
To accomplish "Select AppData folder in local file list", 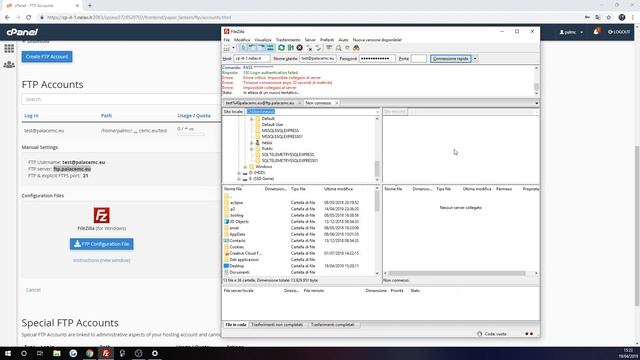I will 238,234.
